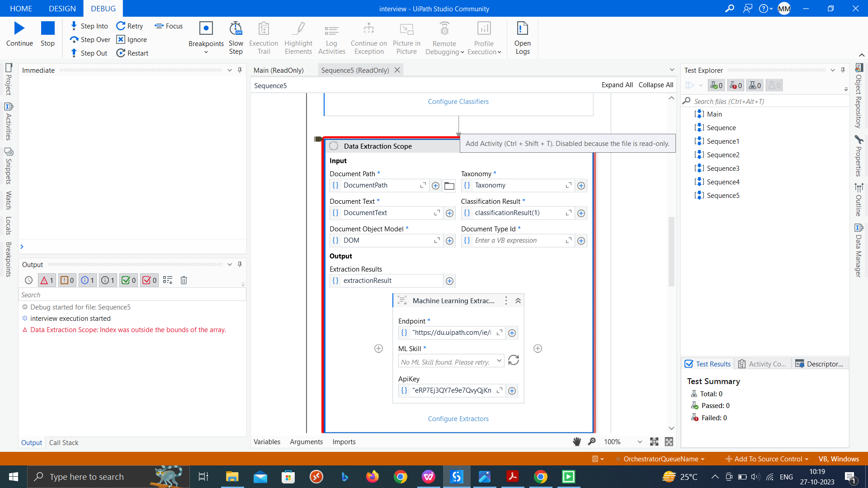868x488 pixels.
Task: Click Expand All in designer
Action: [x=617, y=85]
